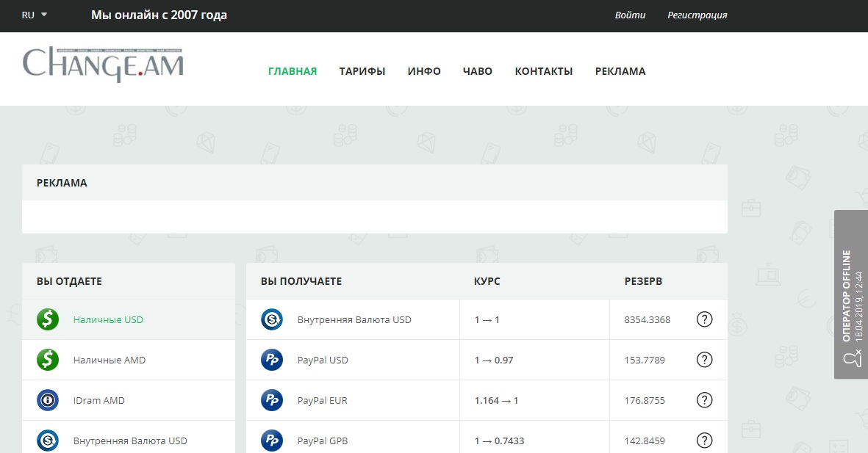
Task: Click the Наличные AMD dollar icon
Action: [48, 360]
